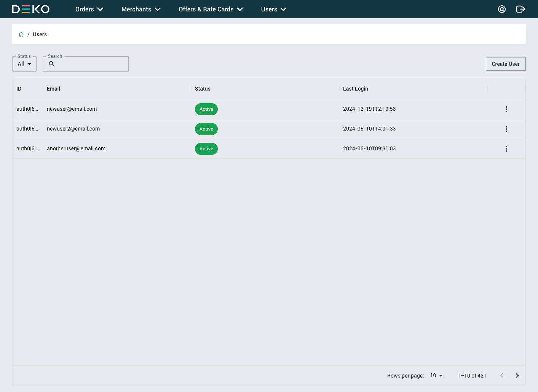Image resolution: width=538 pixels, height=392 pixels.
Task: Sort by the Status column header
Action: [x=203, y=89]
